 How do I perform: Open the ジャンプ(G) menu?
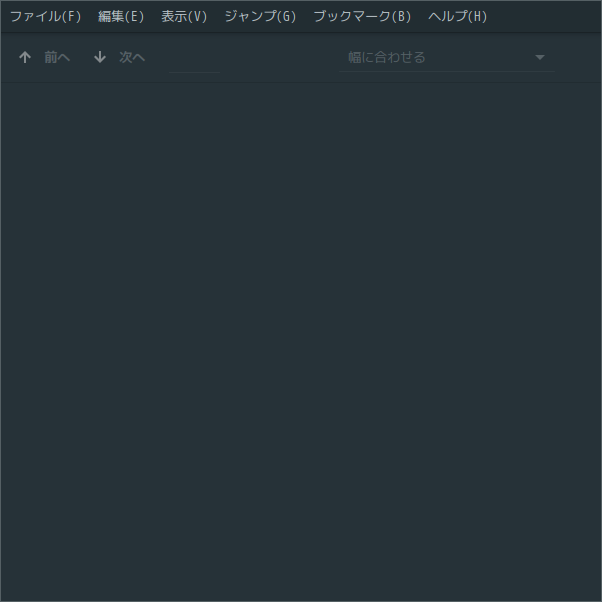coord(260,17)
